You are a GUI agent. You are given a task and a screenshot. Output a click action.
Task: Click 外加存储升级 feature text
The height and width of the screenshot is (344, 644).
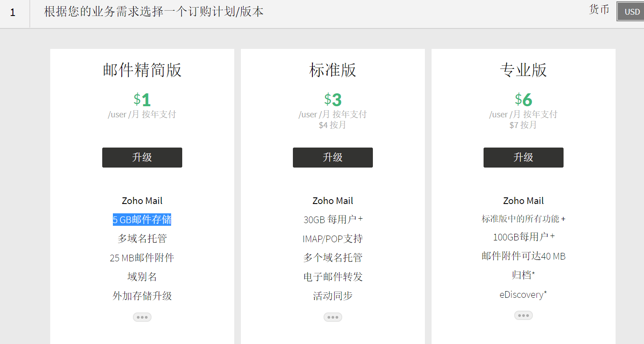pos(142,296)
